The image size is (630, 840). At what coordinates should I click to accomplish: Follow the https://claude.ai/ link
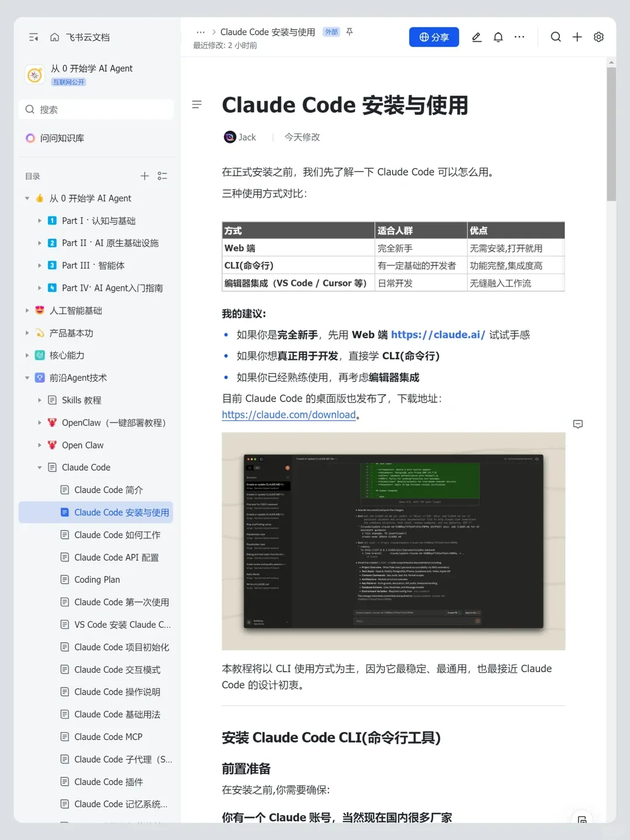(438, 335)
